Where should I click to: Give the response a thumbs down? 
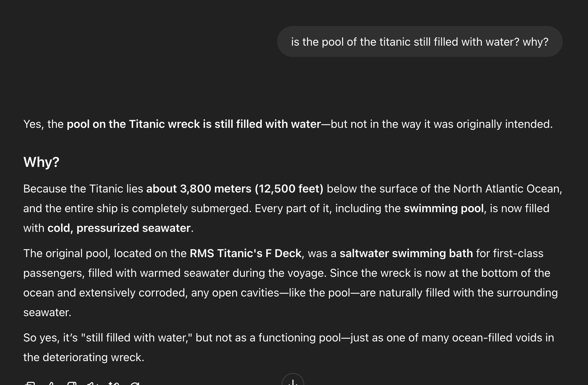coord(72,384)
